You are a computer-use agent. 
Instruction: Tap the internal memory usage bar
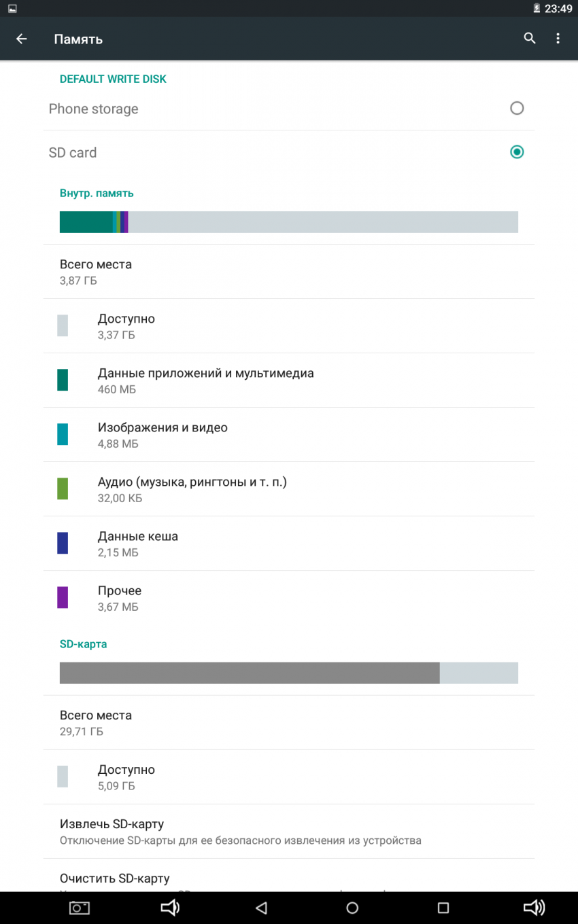(289, 222)
